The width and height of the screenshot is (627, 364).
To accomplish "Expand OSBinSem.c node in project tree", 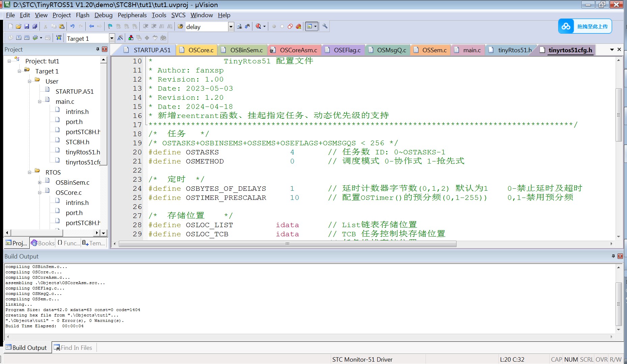I will click(40, 182).
